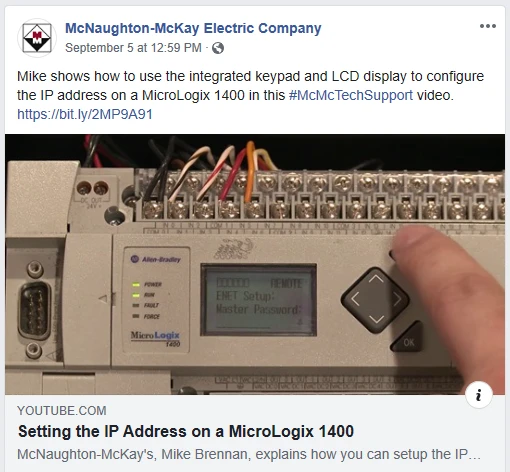The image size is (510, 472).
Task: Click the serial port connector in the photo
Action: pyautogui.click(x=34, y=310)
